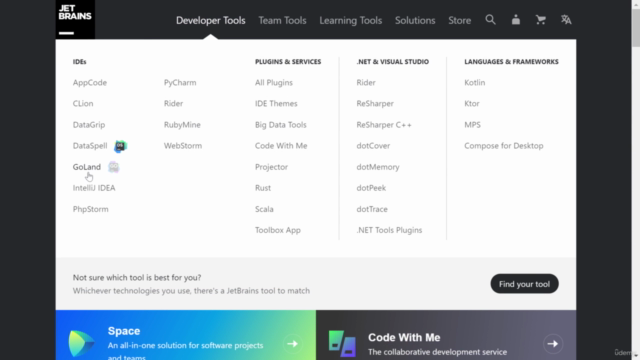
Task: Open the Scala plugin link
Action: point(264,209)
